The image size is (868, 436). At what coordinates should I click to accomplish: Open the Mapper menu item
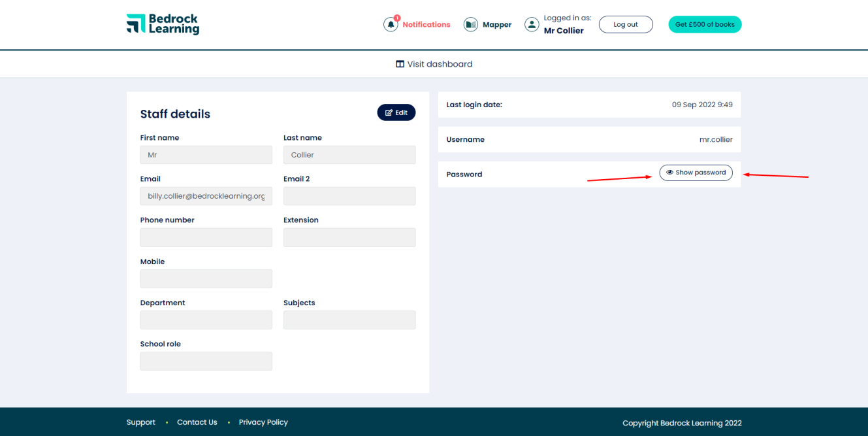point(497,25)
